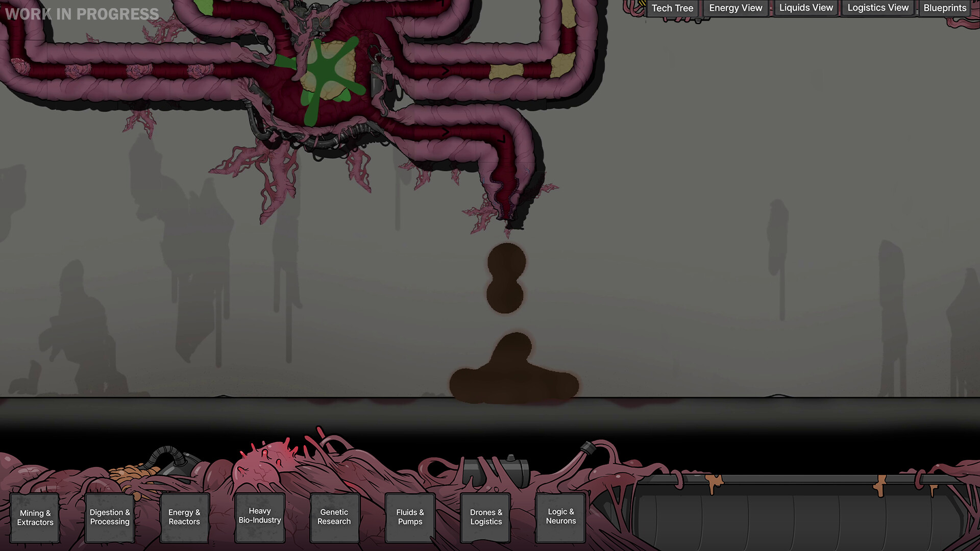Expand Heavy Bio-Industry build menu

point(260,516)
